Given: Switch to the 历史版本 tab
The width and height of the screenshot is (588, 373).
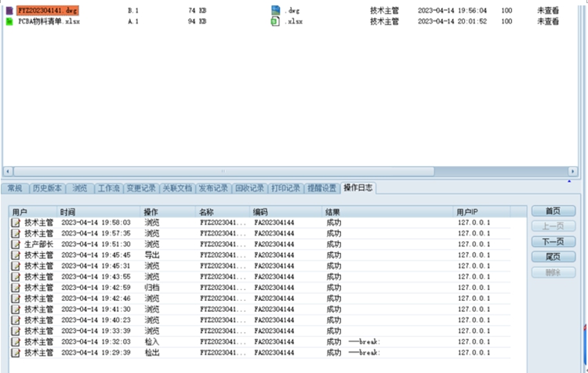Looking at the screenshot, I should coord(47,188).
